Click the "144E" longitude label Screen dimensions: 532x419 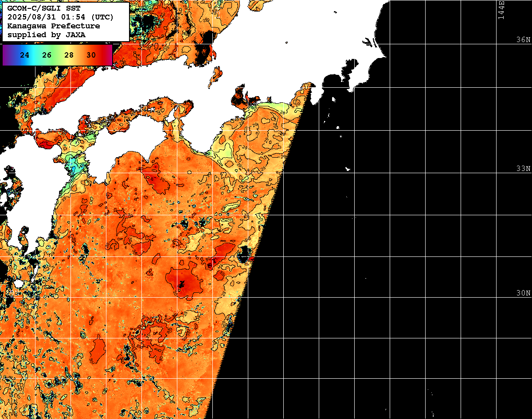point(501,10)
